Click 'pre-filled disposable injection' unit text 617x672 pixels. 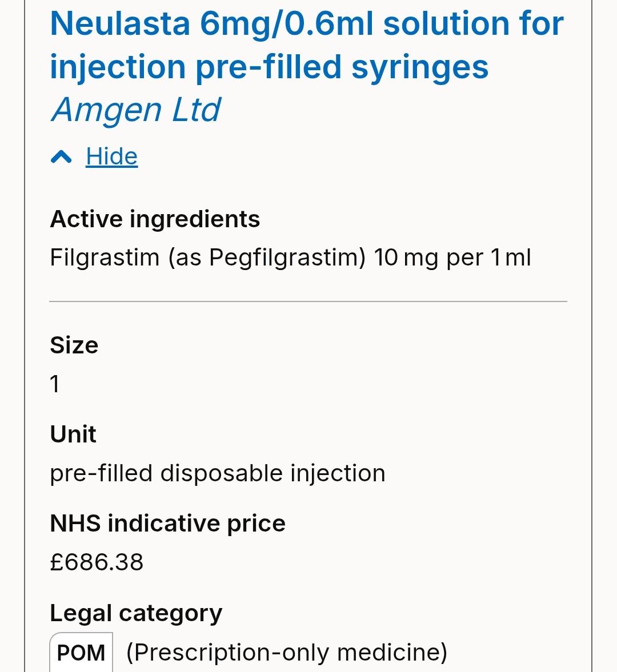(218, 473)
